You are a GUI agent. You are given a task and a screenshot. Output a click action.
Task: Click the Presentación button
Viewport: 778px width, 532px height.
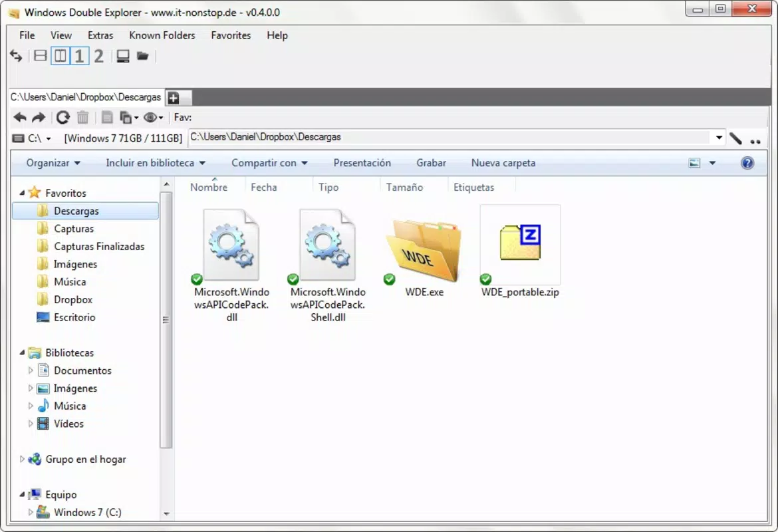point(362,163)
